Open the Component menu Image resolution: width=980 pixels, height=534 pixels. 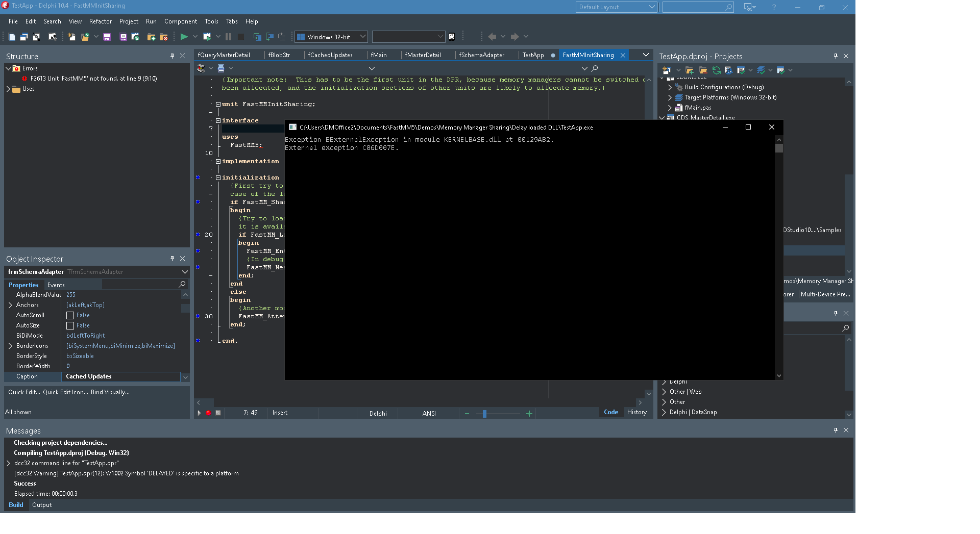(181, 21)
